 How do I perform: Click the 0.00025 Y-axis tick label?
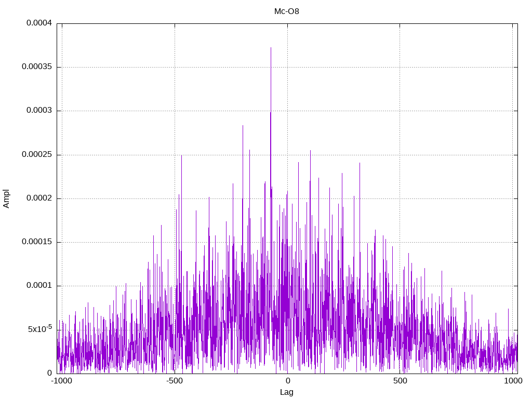click(x=37, y=155)
